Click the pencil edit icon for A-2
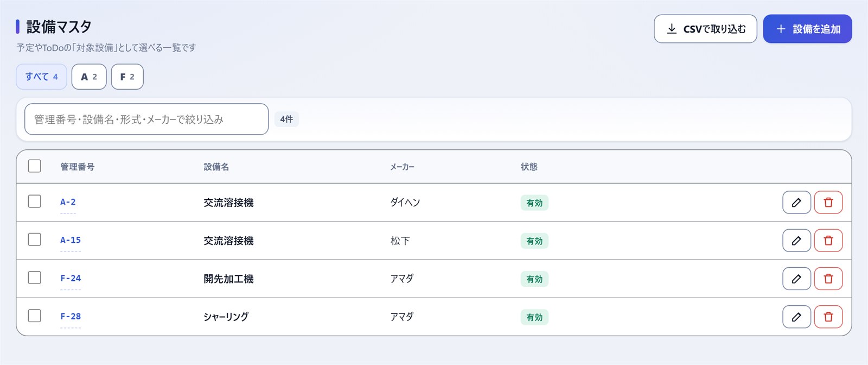868x365 pixels. click(796, 203)
